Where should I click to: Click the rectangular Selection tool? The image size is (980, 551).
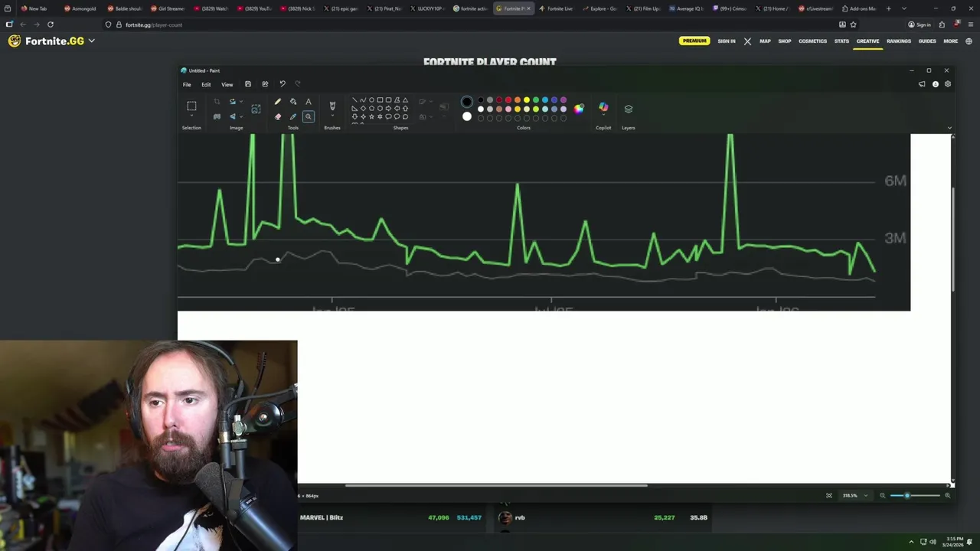point(191,106)
